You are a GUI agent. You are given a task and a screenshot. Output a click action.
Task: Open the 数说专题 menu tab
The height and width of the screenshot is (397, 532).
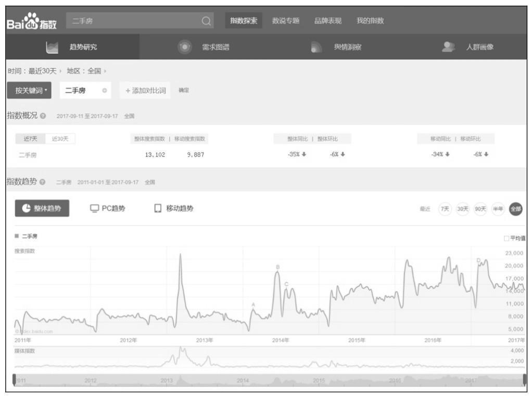[x=286, y=21]
